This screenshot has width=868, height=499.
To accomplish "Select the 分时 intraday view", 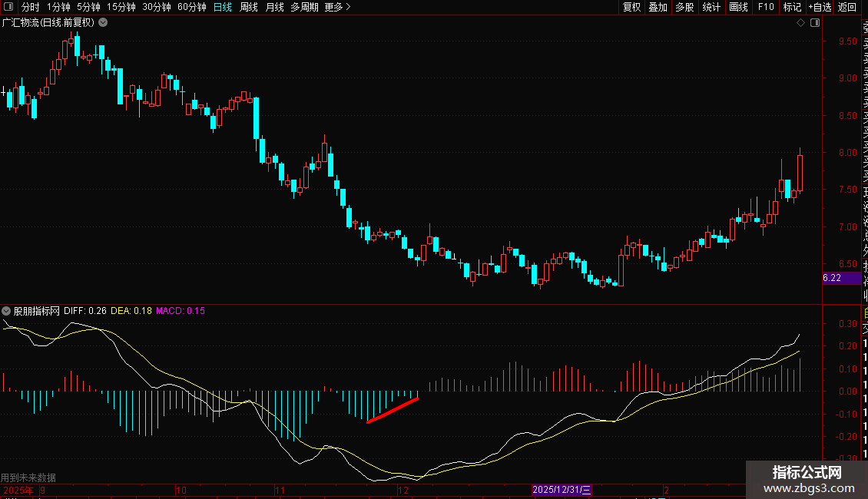I will [31, 7].
